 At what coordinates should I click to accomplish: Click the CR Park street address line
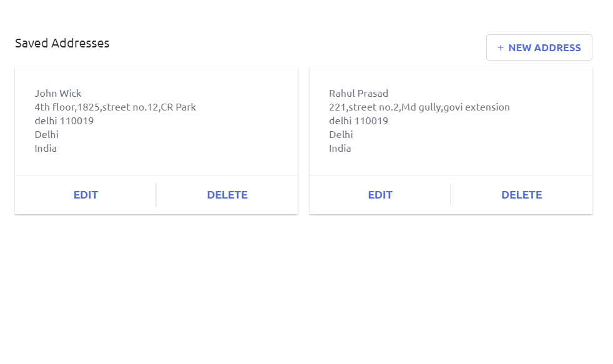tap(115, 107)
